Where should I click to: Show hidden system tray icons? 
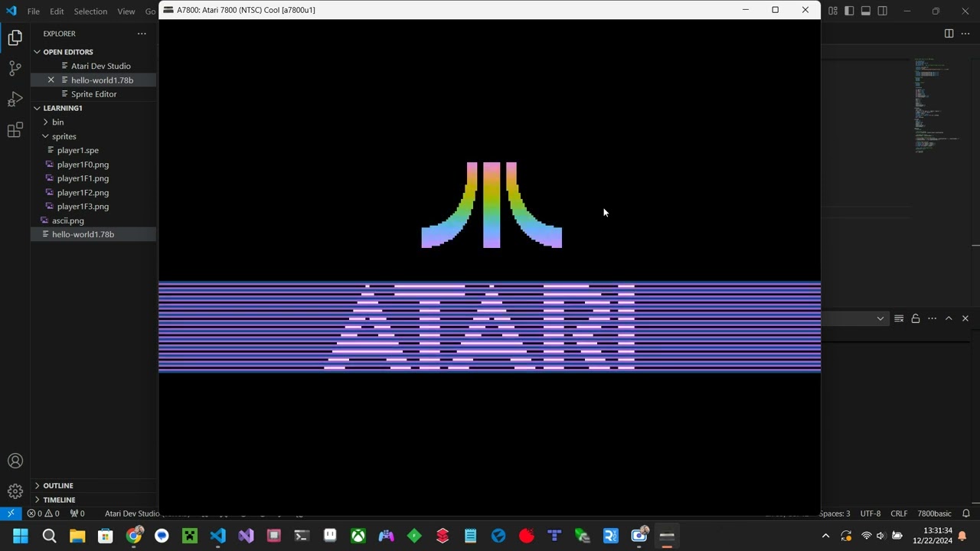click(x=825, y=536)
